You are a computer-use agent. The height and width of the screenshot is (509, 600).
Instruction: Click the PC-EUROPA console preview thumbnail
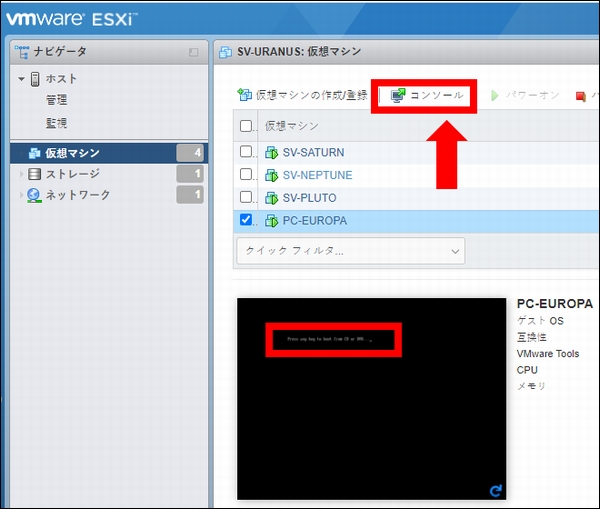(371, 399)
